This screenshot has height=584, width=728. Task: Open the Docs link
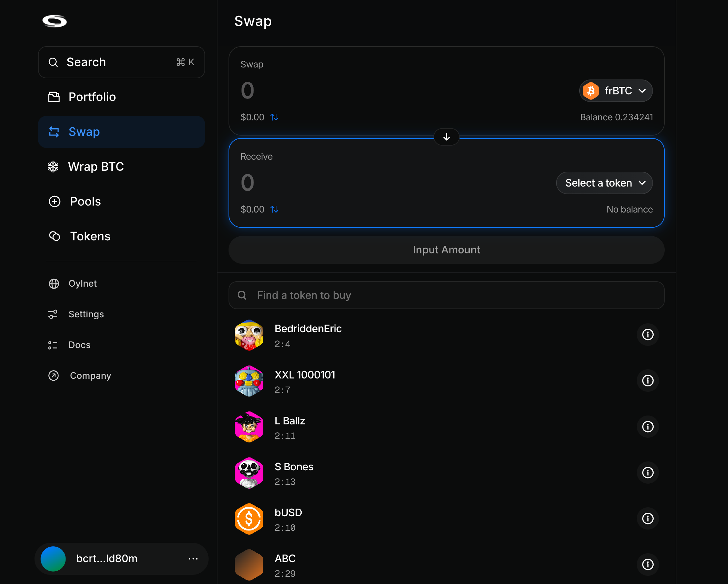79,345
